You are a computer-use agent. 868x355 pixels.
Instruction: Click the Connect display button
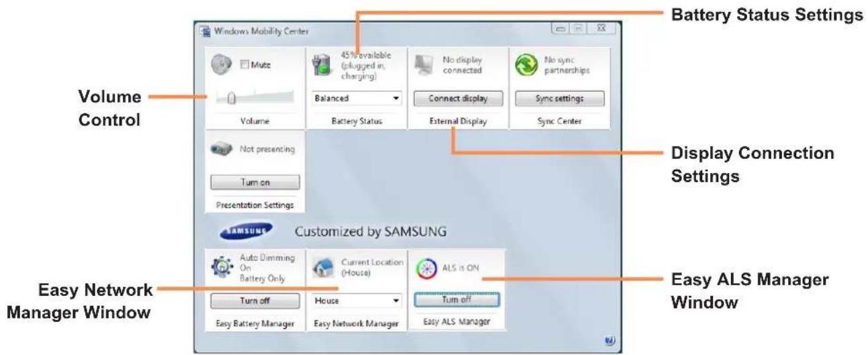pyautogui.click(x=459, y=98)
